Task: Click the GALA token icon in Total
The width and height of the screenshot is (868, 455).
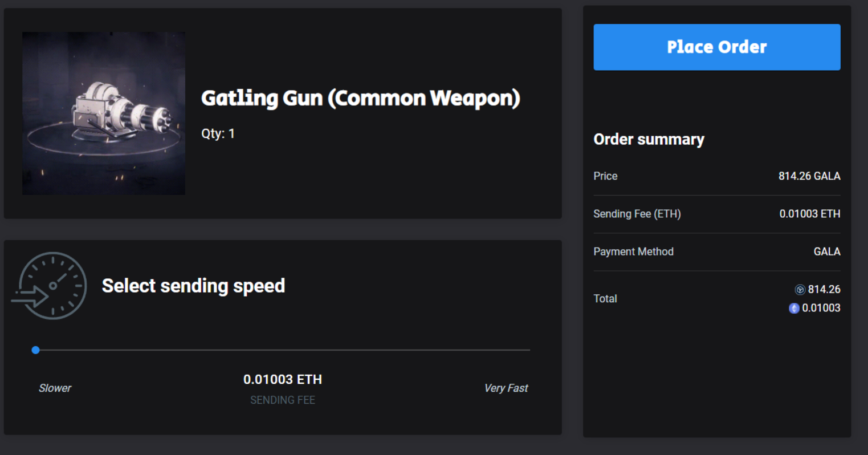Action: click(800, 290)
